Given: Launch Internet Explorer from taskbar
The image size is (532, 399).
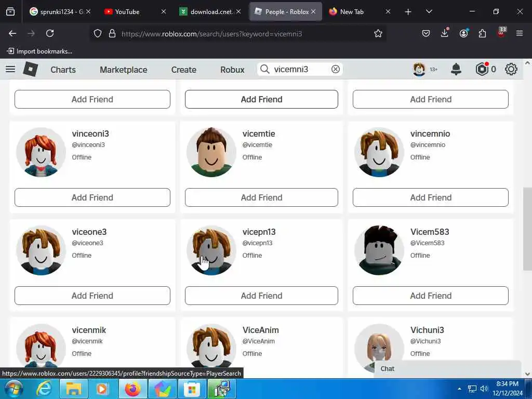Looking at the screenshot, I should [44, 389].
